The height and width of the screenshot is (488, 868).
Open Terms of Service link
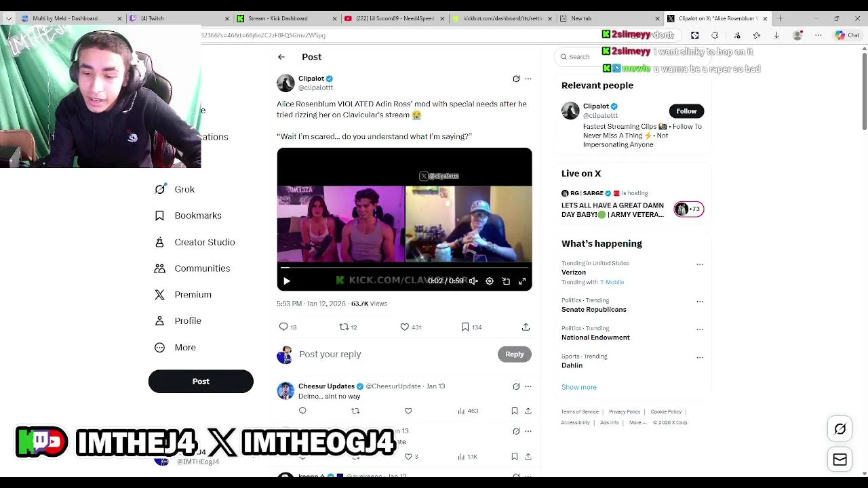pos(580,411)
